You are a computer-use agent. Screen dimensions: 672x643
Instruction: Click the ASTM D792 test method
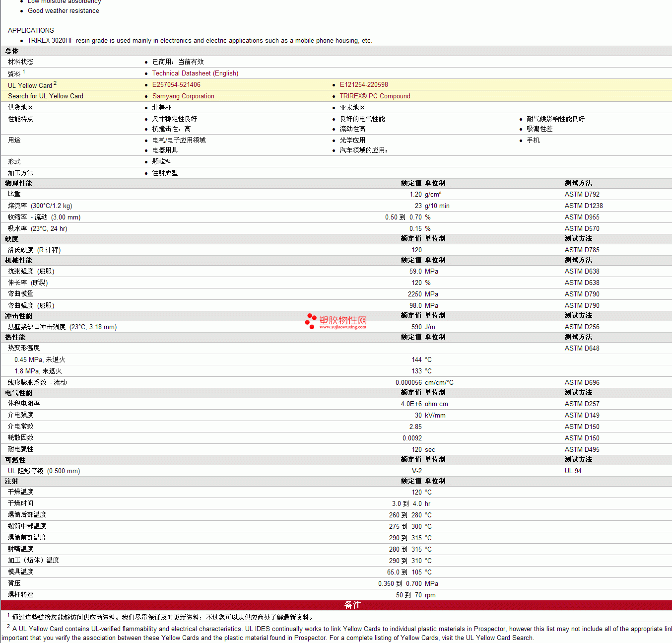[x=582, y=195]
